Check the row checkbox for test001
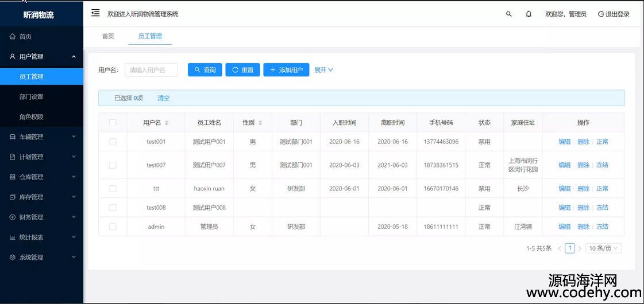 [x=113, y=142]
